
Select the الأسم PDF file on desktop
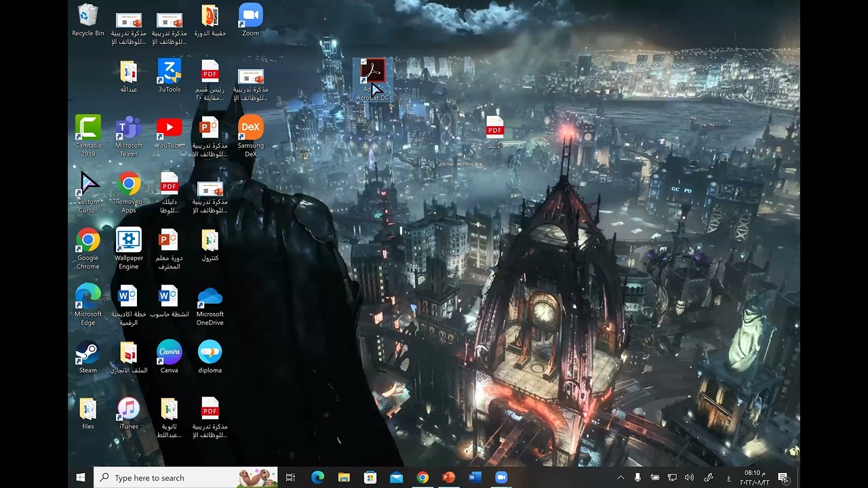pyautogui.click(x=495, y=132)
